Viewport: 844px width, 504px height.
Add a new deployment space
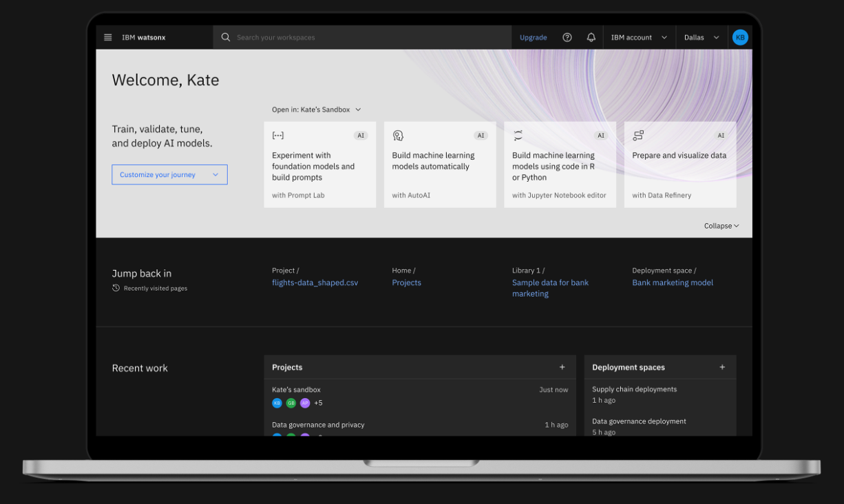click(x=722, y=368)
